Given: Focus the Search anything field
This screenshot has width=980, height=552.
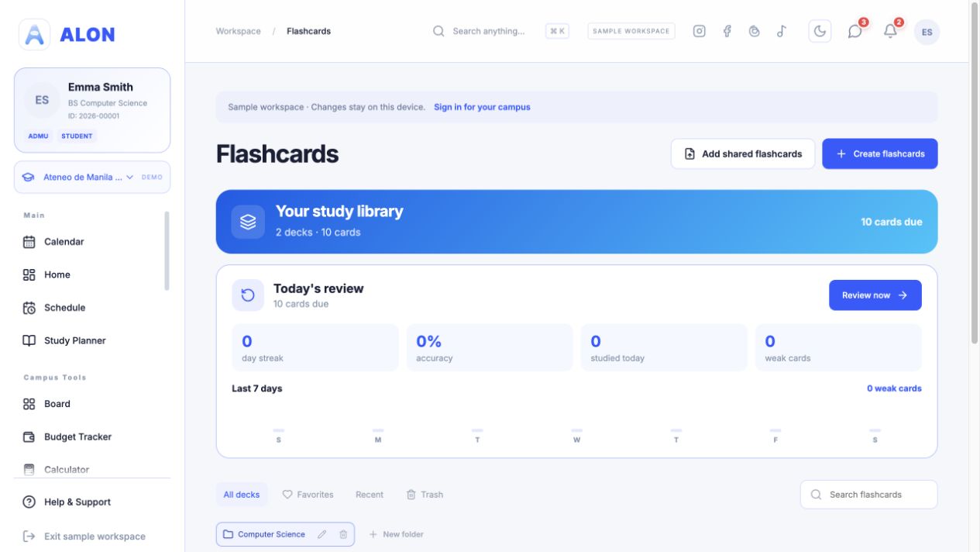Looking at the screenshot, I should pos(488,31).
